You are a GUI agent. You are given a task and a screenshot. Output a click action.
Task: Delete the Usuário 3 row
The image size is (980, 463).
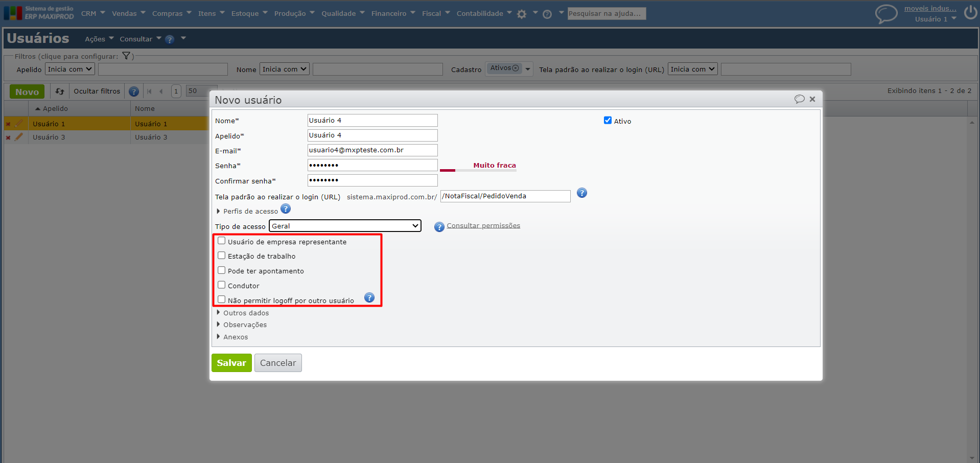[x=8, y=137]
